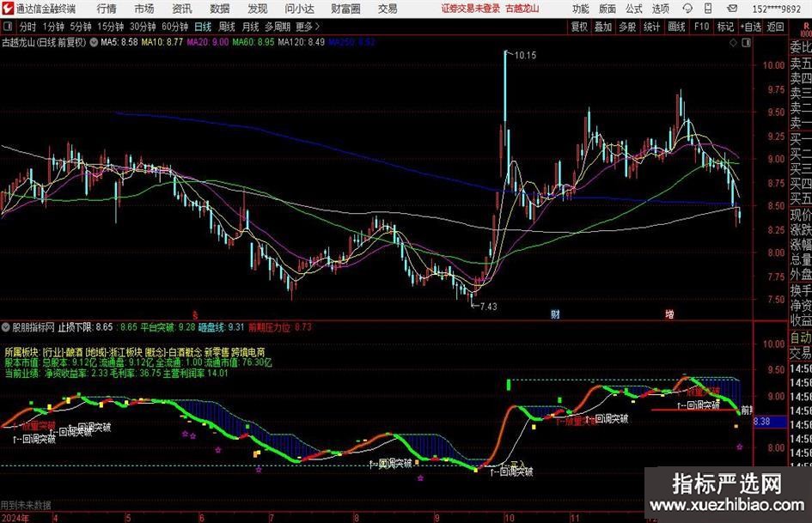Viewport: 812px width, 523px height.
Task: Expand the dropdown arrow beside 古越龙山(日线 前复权)
Action: (x=94, y=42)
